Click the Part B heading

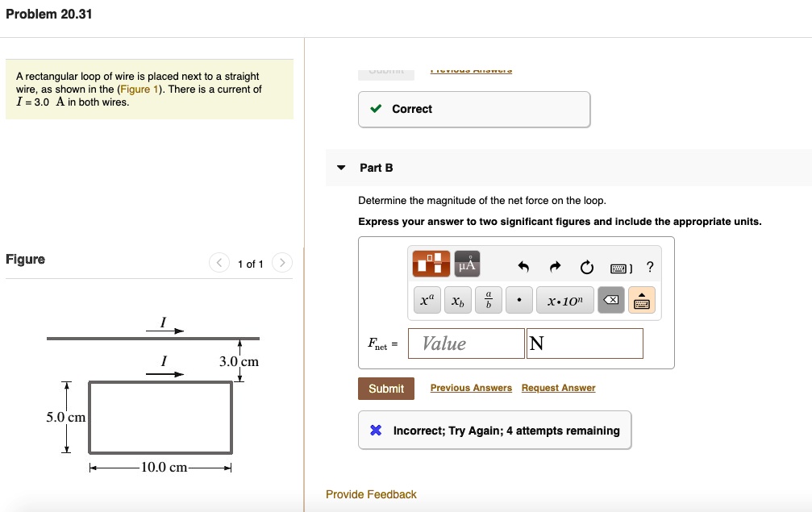pos(377,168)
